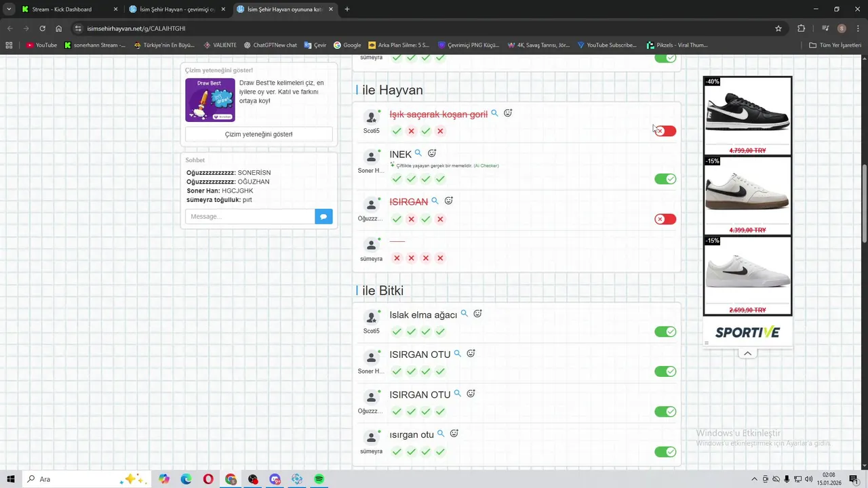The width and height of the screenshot is (868, 488).
Task: Open the black Nike shoe ad
Action: (747, 116)
